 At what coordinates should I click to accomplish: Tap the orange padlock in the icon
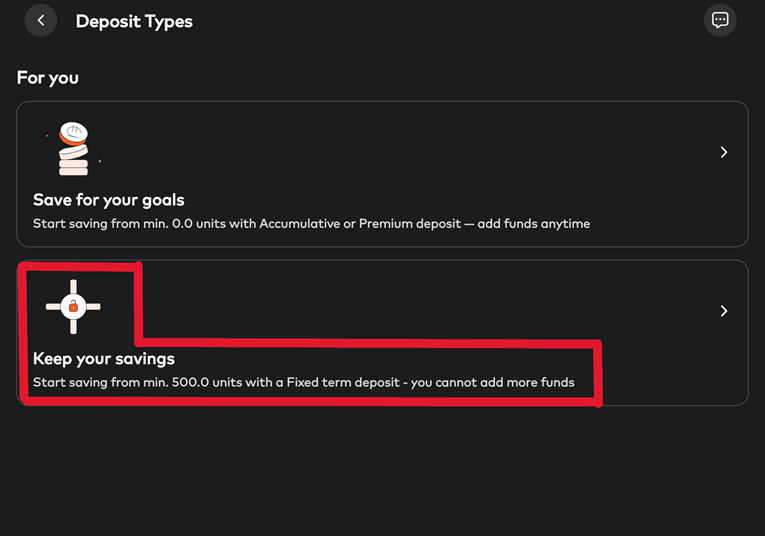[x=73, y=307]
